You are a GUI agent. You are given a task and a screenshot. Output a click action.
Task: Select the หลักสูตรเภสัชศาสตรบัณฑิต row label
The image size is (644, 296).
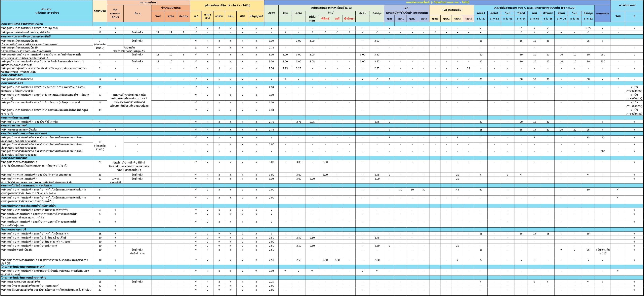click(17, 79)
